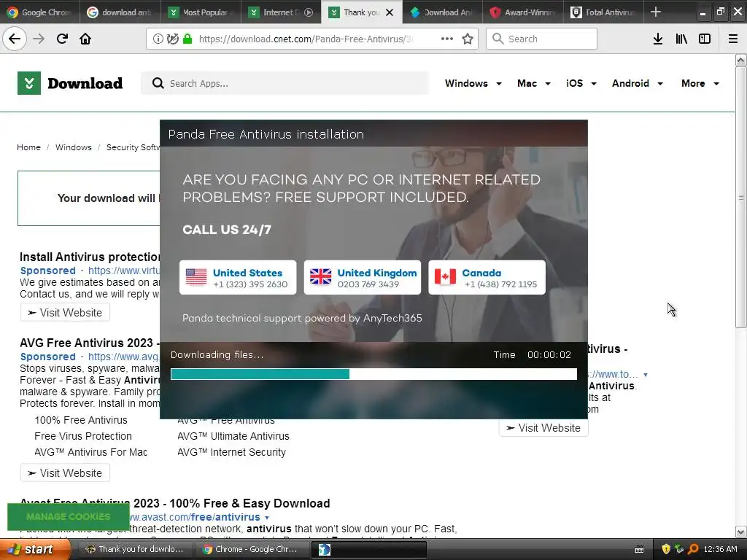747x560 pixels.
Task: Open the Security Software breadcrumb link
Action: 133,147
